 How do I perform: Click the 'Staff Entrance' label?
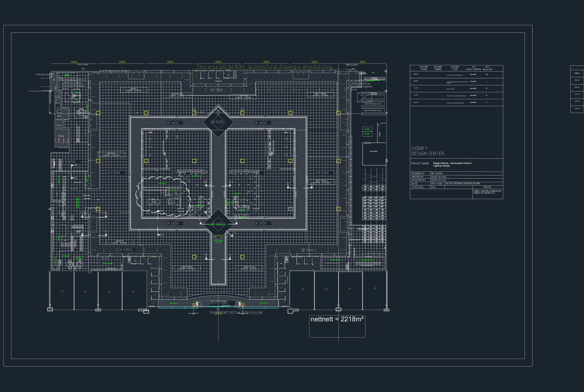(42, 75)
